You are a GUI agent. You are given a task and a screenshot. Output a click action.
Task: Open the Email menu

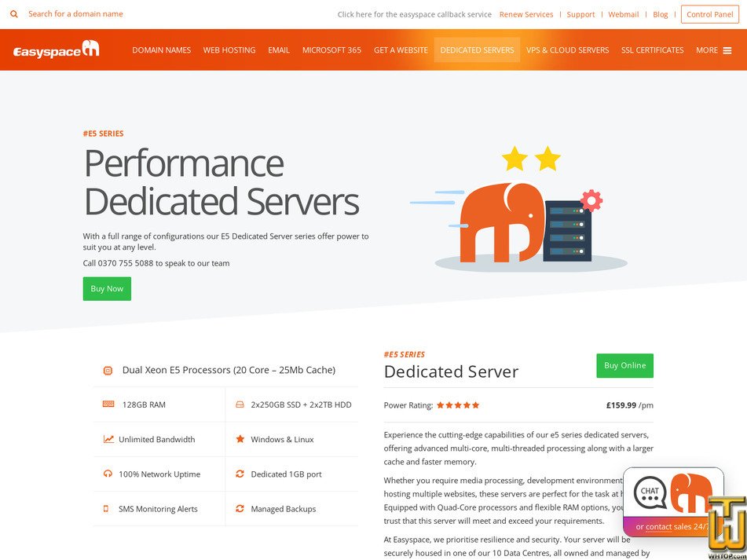click(x=279, y=50)
